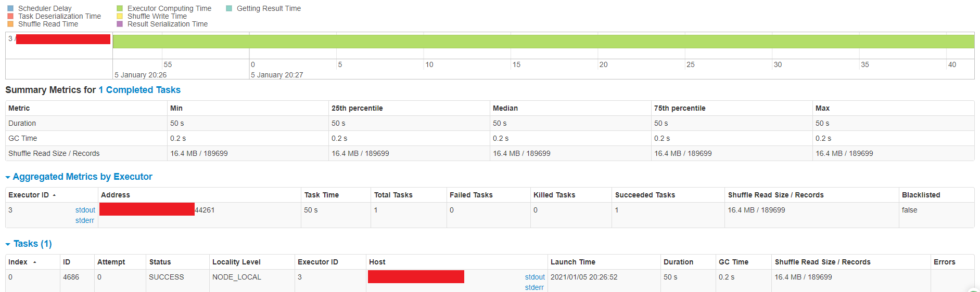Viewport: 980px width, 292px height.
Task: Click launch time '2021/01/05 20:26:52'
Action: pyautogui.click(x=584, y=277)
